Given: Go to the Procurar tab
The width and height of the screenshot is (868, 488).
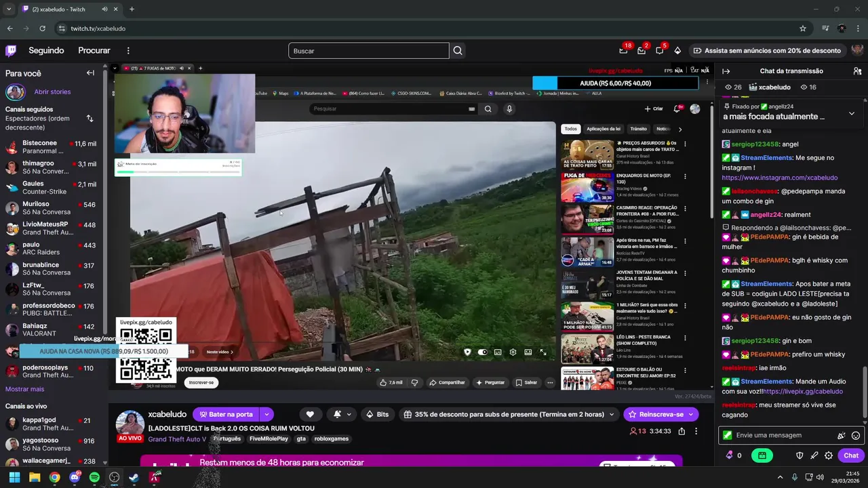Looking at the screenshot, I should click(94, 50).
